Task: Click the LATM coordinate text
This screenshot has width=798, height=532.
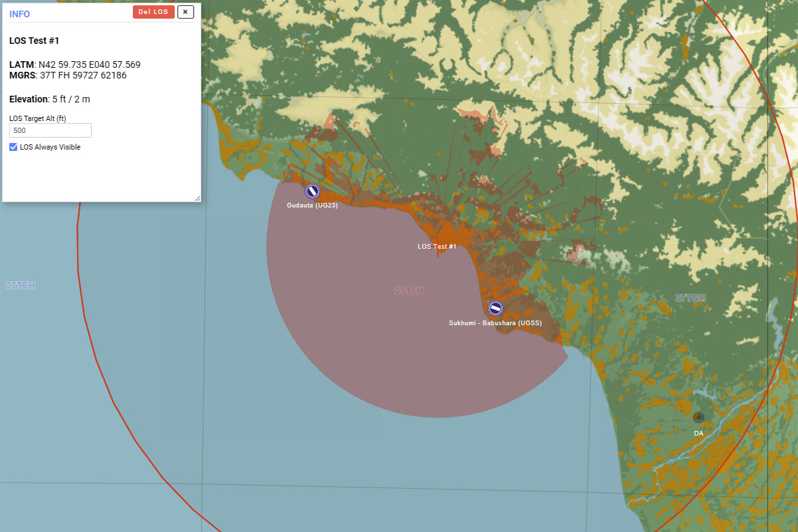Action: click(x=74, y=65)
